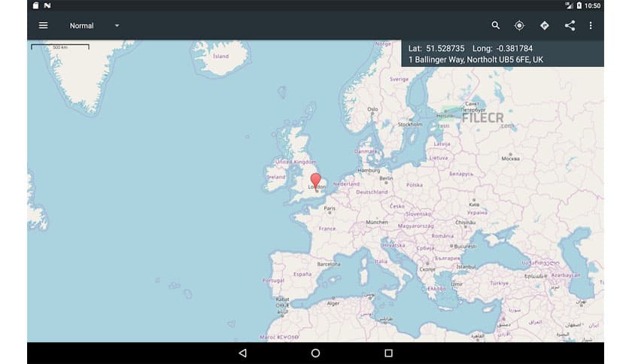
Task: Click the France country label
Action: [x=327, y=229]
